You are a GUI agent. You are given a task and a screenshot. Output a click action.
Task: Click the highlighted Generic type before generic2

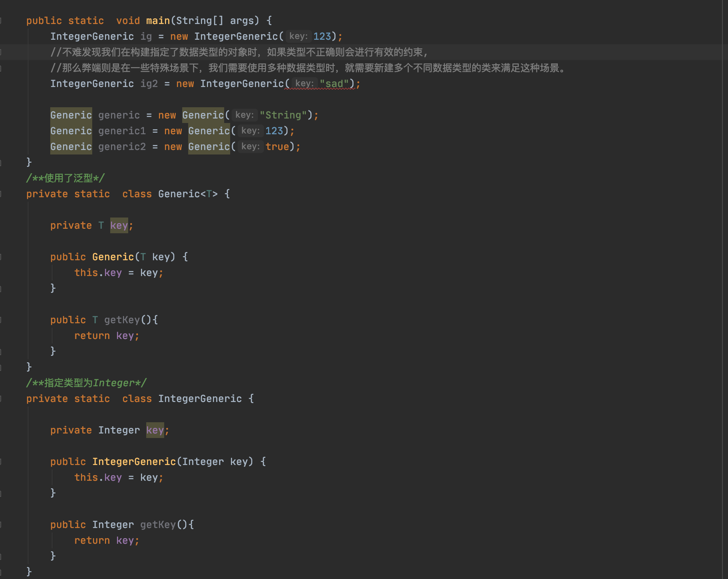point(71,147)
